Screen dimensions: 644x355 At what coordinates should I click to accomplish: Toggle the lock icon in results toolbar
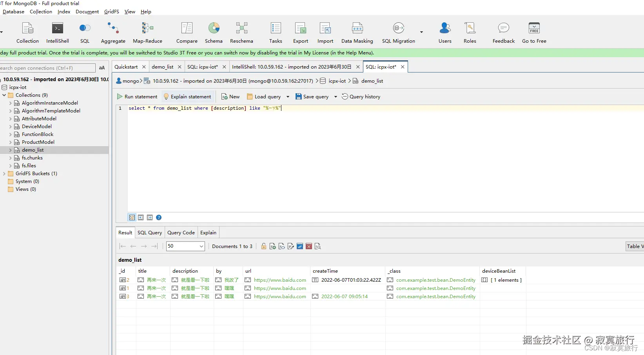pos(264,246)
